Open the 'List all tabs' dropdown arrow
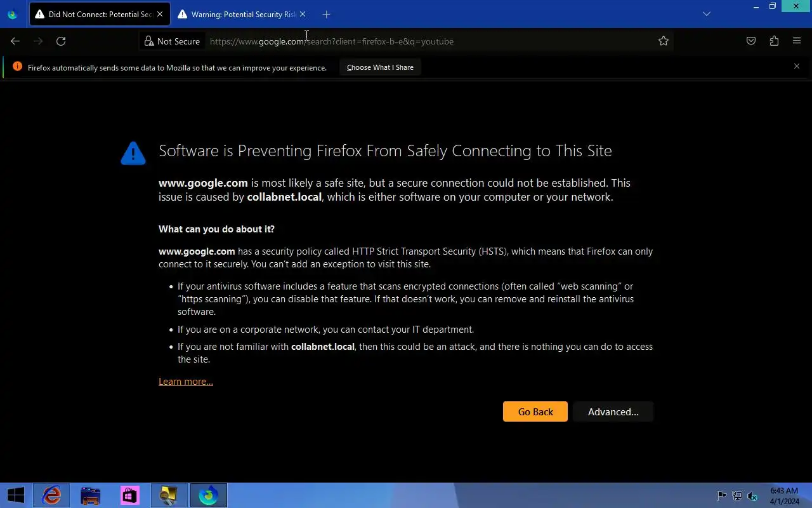 (707, 14)
